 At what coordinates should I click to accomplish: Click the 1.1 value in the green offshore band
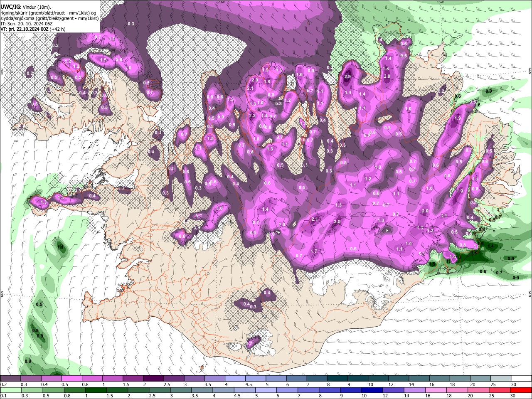[60, 247]
